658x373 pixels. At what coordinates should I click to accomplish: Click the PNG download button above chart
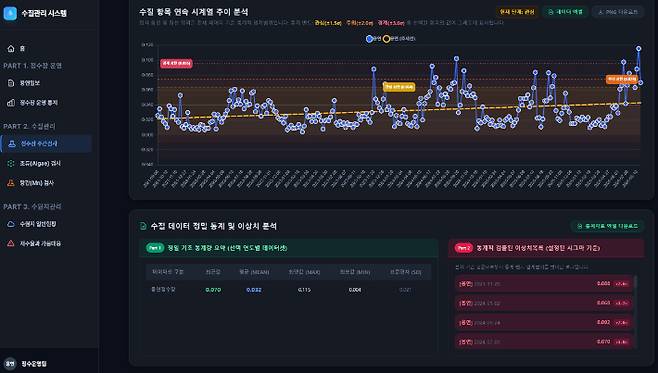tap(618, 12)
